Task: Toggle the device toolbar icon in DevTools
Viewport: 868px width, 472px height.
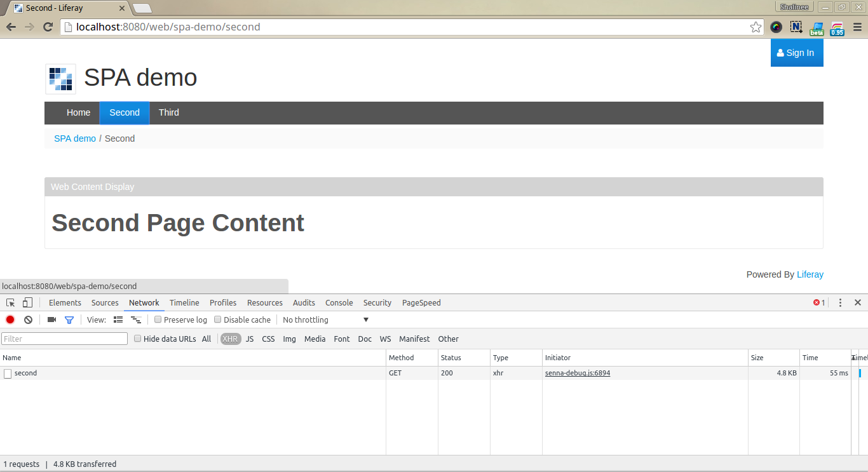Action: coord(27,302)
